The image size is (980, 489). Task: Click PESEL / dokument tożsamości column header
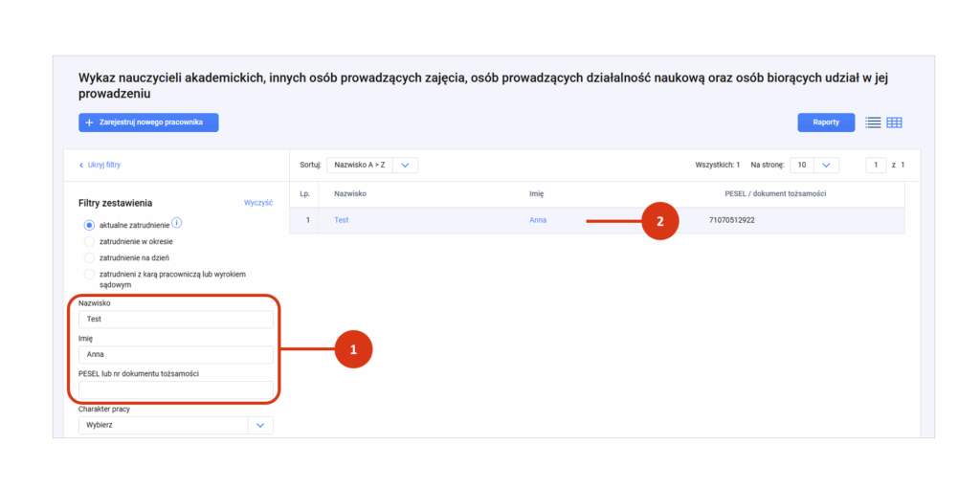coord(775,194)
